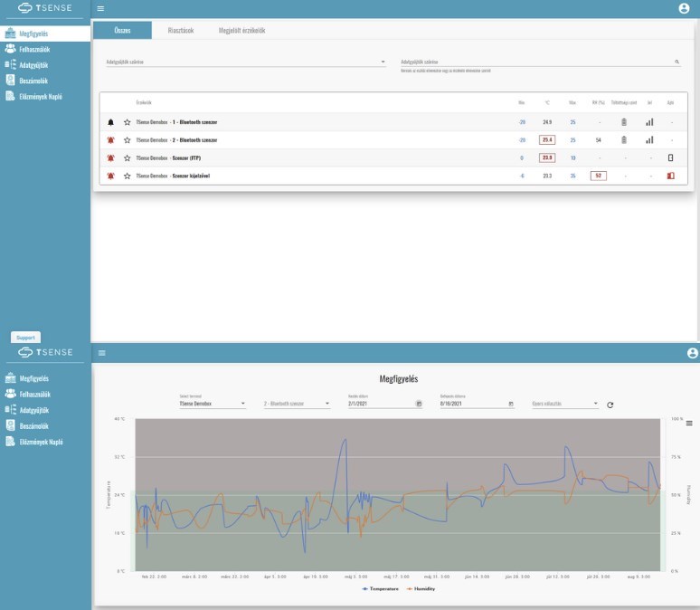Open Megfigyelés in the sensor list window sidebar

pos(45,33)
